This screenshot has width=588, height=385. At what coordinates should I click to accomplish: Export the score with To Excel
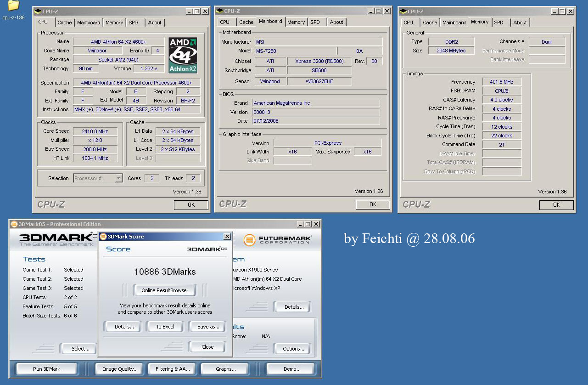pos(165,327)
